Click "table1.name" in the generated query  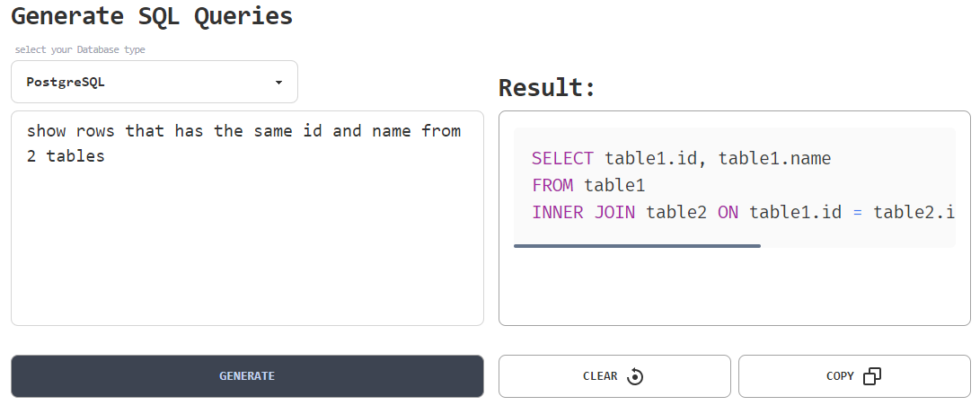(x=774, y=159)
